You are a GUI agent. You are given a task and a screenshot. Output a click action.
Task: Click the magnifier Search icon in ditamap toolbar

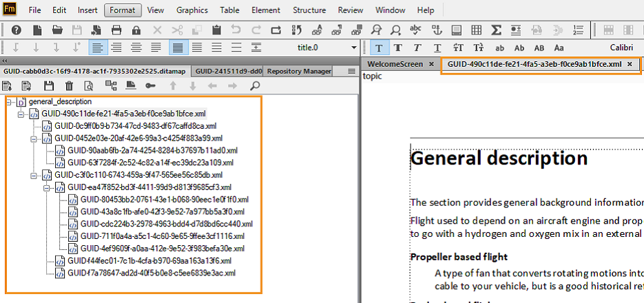[x=254, y=85]
